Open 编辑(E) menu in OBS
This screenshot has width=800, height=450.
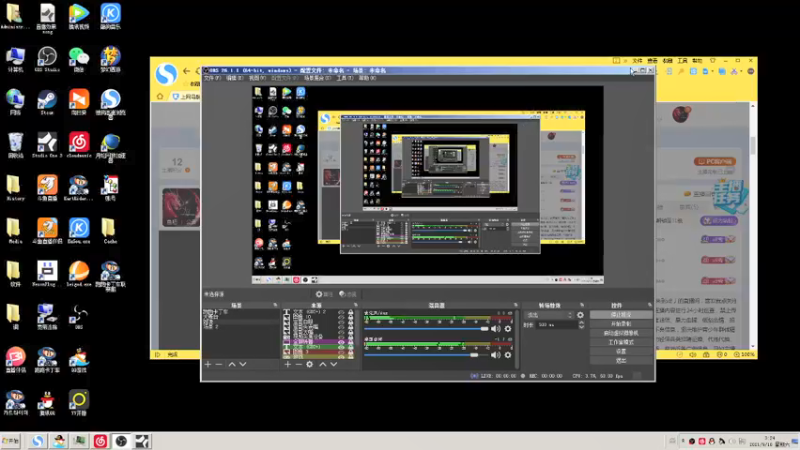click(x=235, y=78)
